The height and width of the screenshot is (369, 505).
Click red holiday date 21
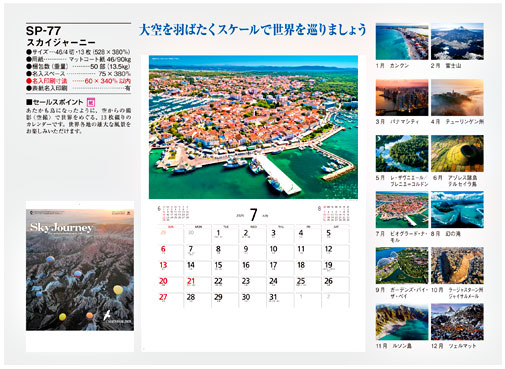(x=191, y=281)
